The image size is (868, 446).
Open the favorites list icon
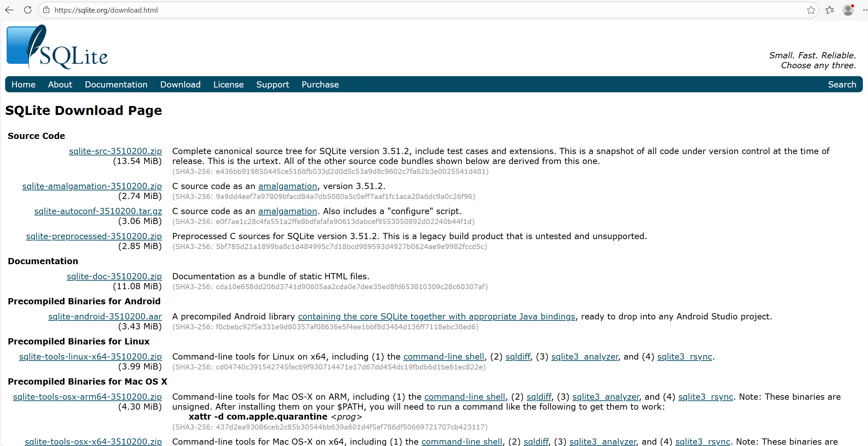click(830, 10)
